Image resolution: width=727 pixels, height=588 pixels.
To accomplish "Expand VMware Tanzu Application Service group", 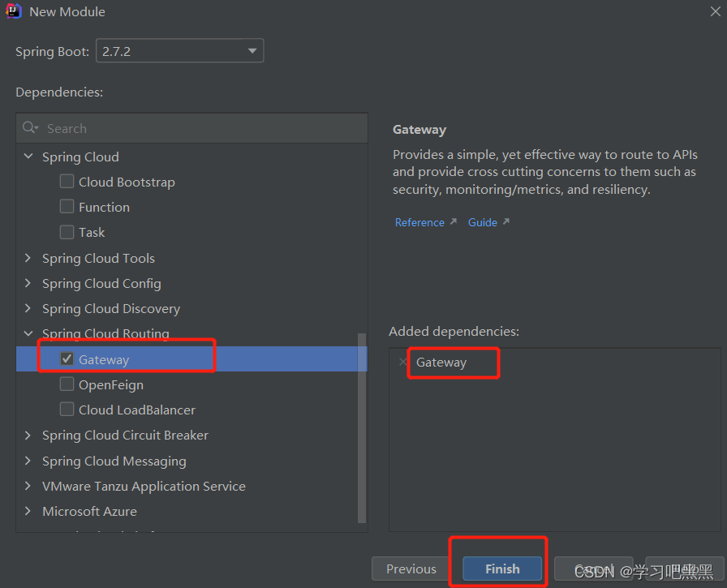I will pos(28,486).
